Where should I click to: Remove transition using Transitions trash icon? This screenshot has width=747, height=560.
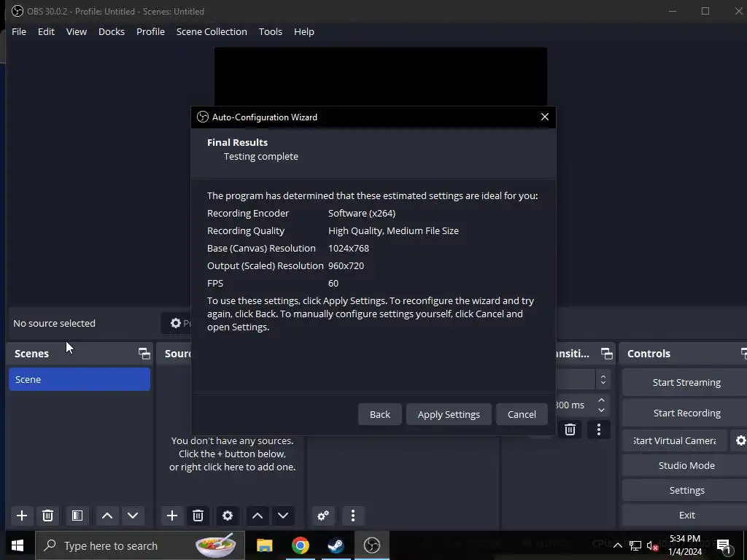pyautogui.click(x=570, y=429)
